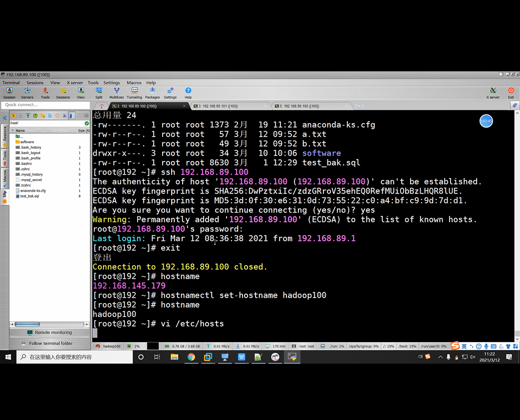Click SFTP upload to current folder icon
The width and height of the screenshot is (520, 420).
pos(28,116)
